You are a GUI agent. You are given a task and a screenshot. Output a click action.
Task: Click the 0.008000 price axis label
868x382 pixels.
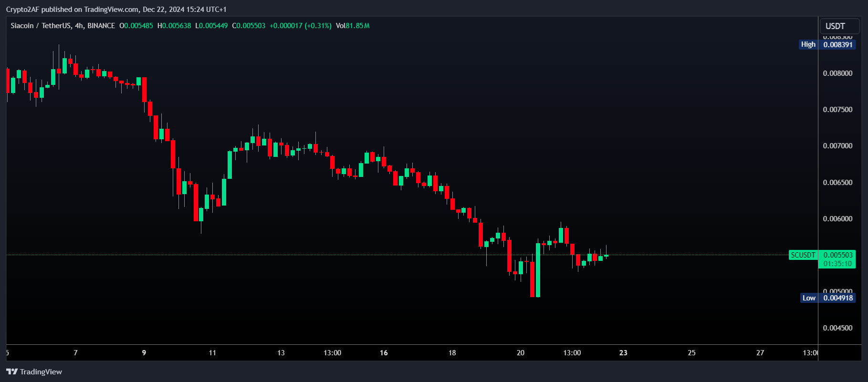837,73
